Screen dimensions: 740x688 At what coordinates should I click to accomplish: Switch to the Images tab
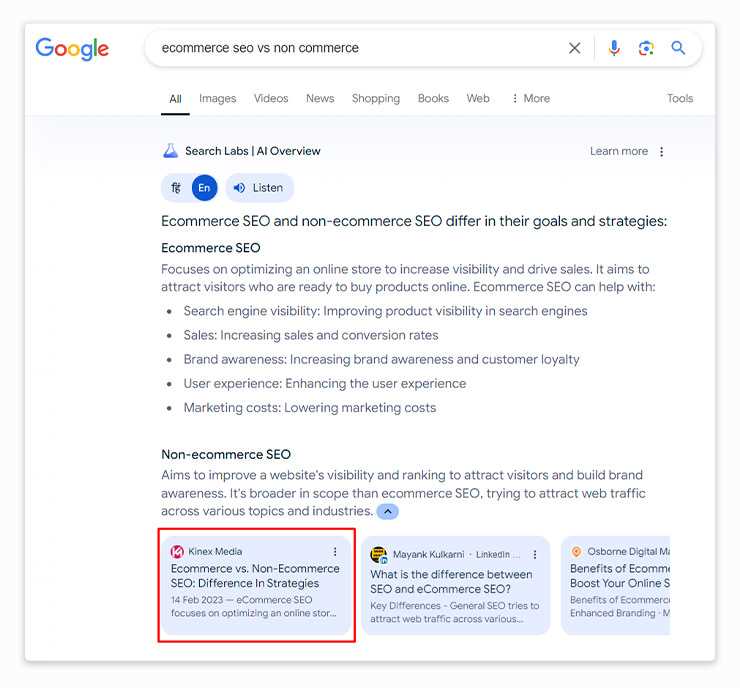[217, 98]
